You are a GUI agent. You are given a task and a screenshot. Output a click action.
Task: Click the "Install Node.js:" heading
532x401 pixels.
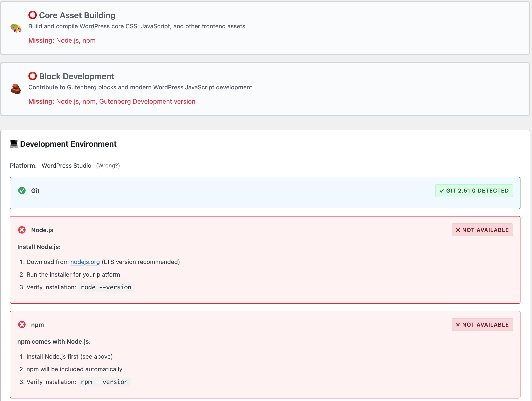point(39,247)
